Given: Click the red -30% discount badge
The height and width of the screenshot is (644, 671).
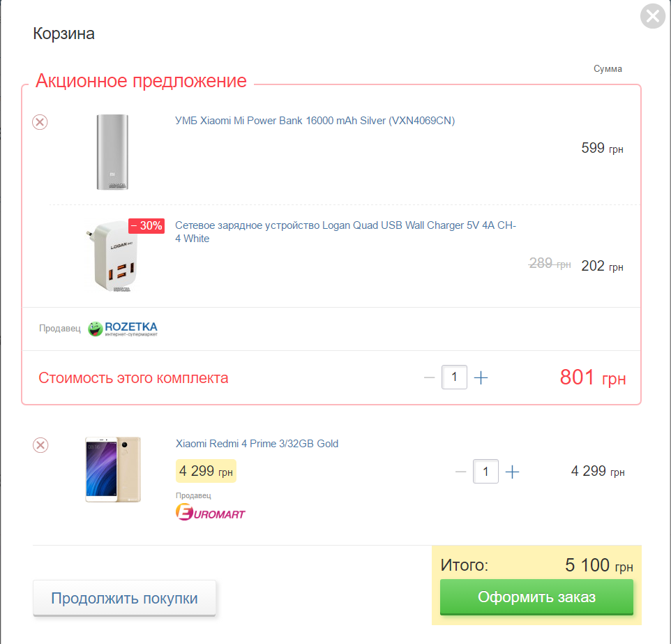Looking at the screenshot, I should [146, 225].
